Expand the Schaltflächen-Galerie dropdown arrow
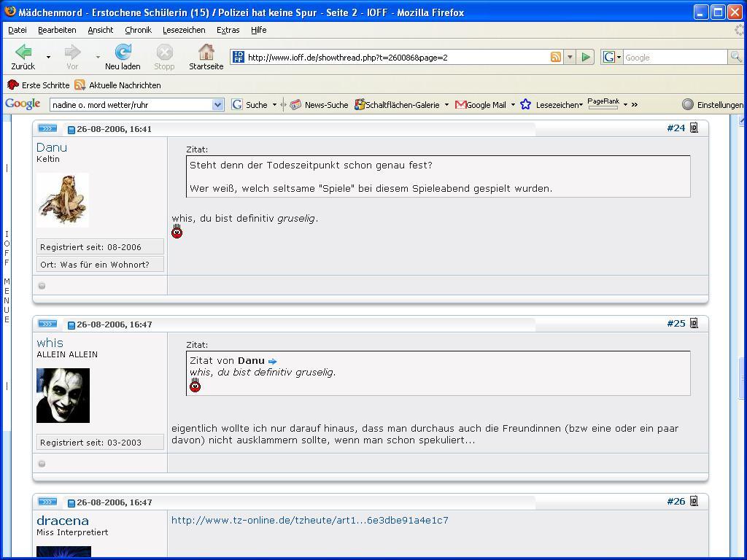Image resolution: width=747 pixels, height=560 pixels. point(446,105)
